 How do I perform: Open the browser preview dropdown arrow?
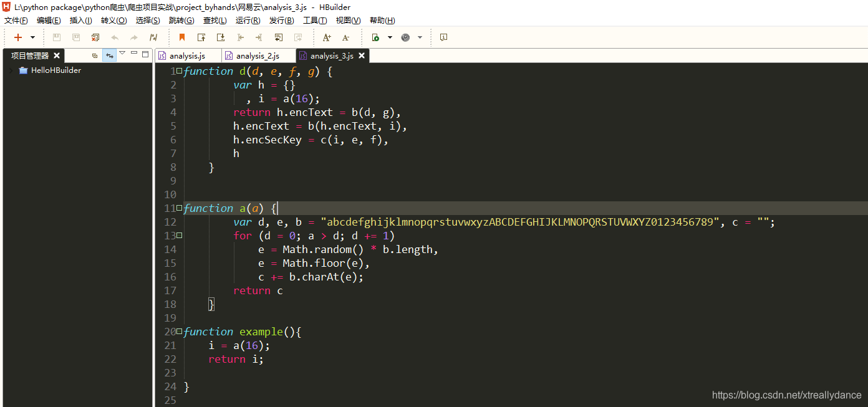(x=420, y=37)
